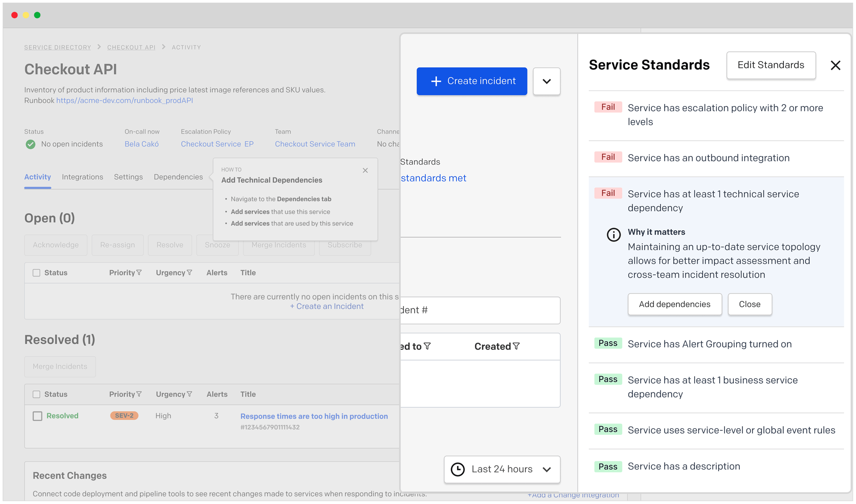Expand the Create incident options chevron
This screenshot has height=504, width=856.
coord(547,81)
